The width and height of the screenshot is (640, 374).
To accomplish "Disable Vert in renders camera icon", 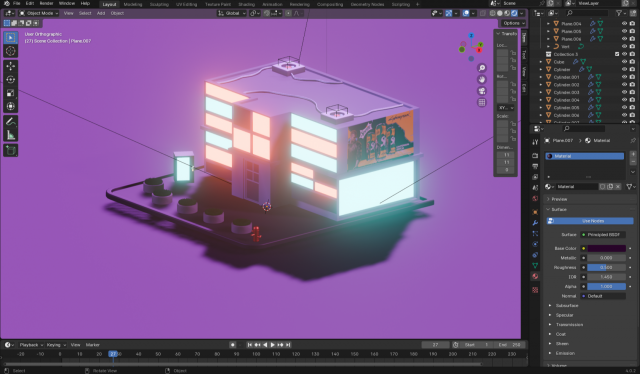I will point(632,47).
